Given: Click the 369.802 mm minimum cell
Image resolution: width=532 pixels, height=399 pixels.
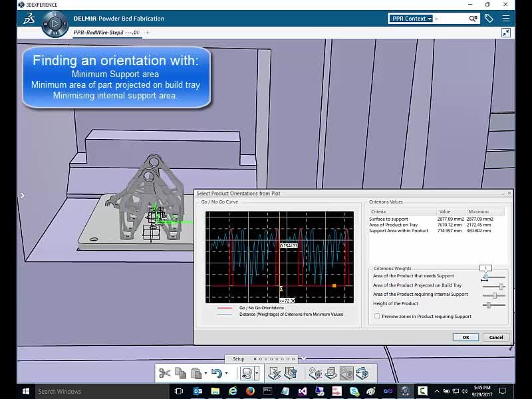Looking at the screenshot, I should 479,231.
